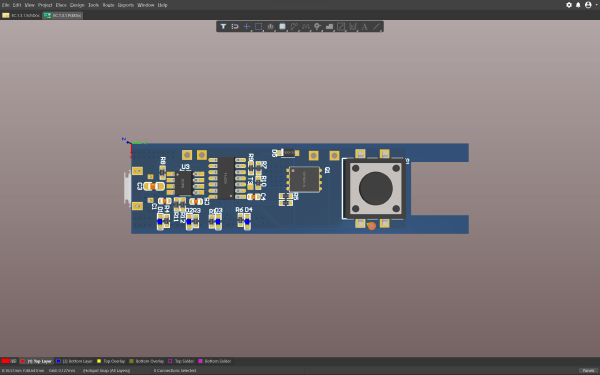Viewport: 600px width, 375px height.
Task: Open the settings gear in title bar
Action: [x=569, y=5]
